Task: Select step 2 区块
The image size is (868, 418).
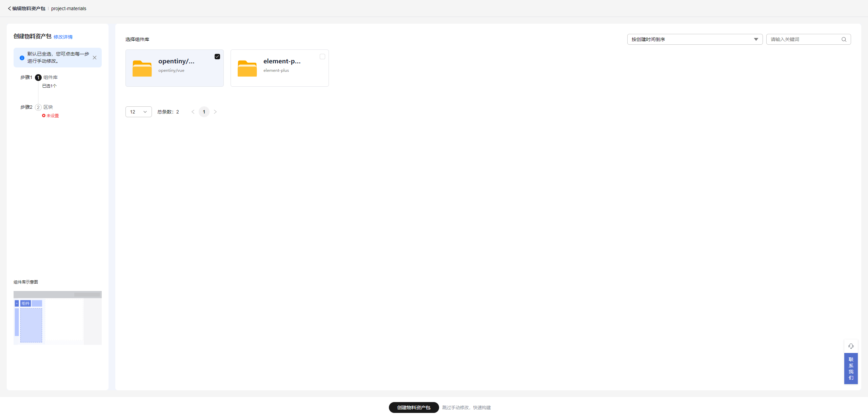Action: point(48,107)
